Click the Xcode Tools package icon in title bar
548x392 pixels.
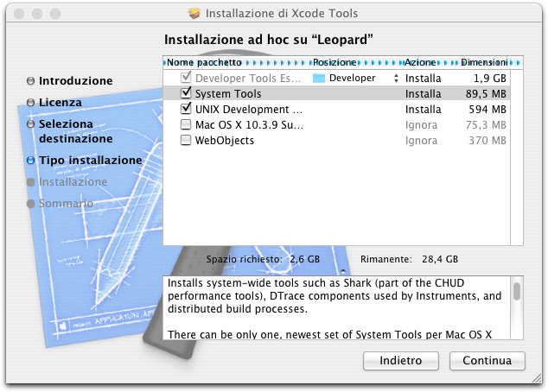(x=194, y=13)
